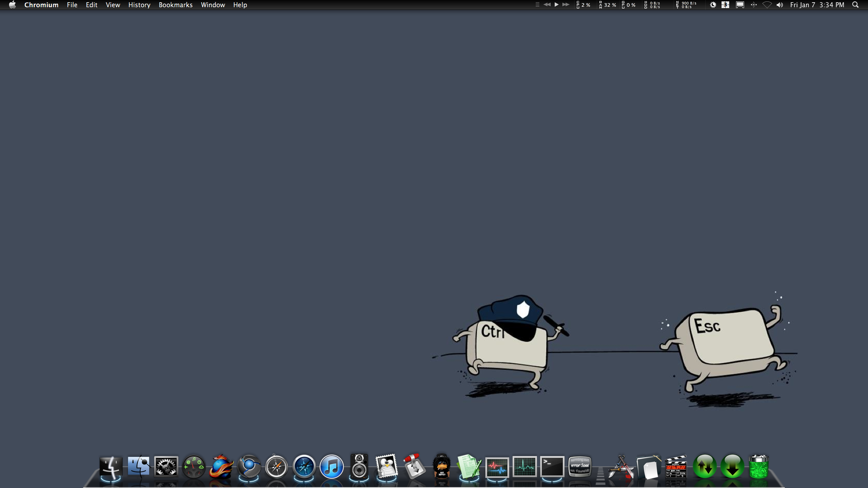Open the black loudspeaker app in dock

[359, 466]
